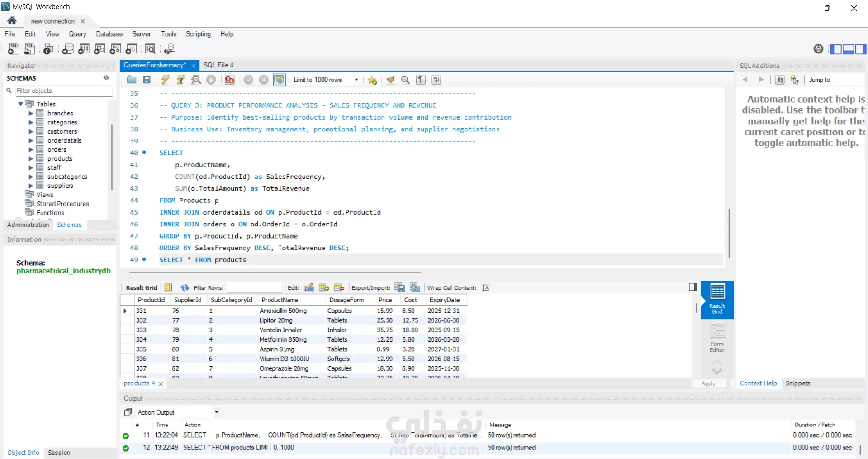Viewport: 868px width, 459px height.
Task: Toggle continue-on-error for script execution
Action: point(230,80)
